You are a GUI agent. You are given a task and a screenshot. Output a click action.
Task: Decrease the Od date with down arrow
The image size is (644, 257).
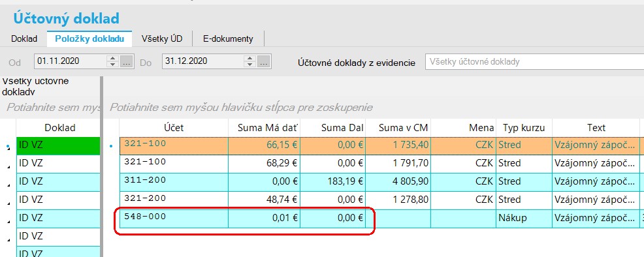click(112, 65)
